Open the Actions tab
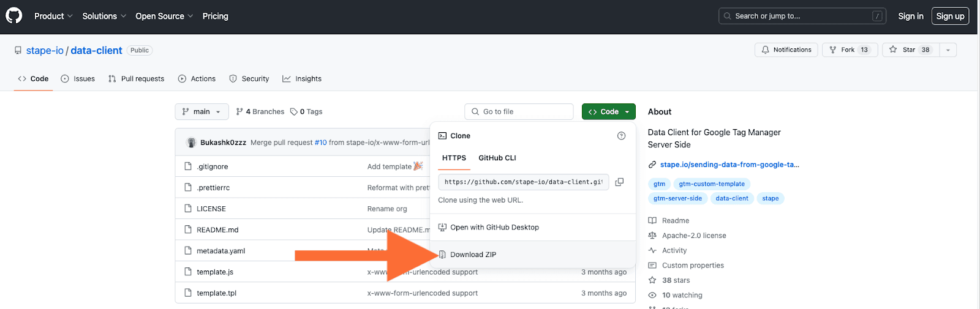Image resolution: width=980 pixels, height=309 pixels. click(197, 78)
